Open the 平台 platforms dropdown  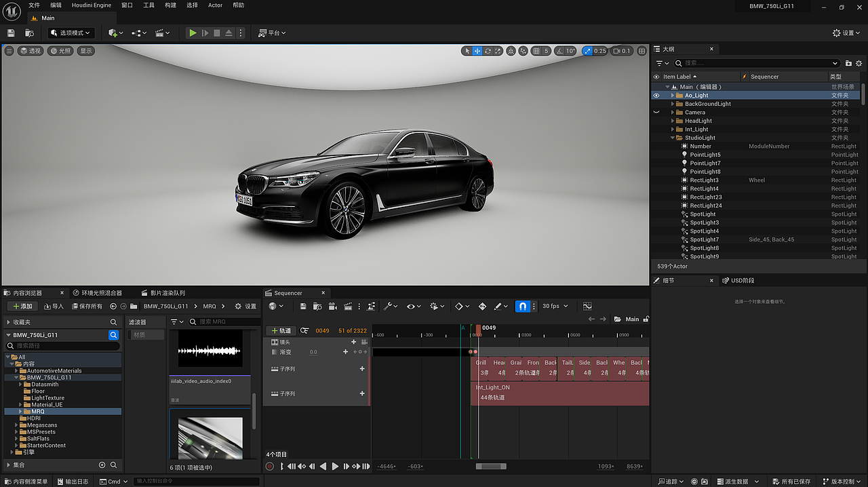(x=272, y=33)
